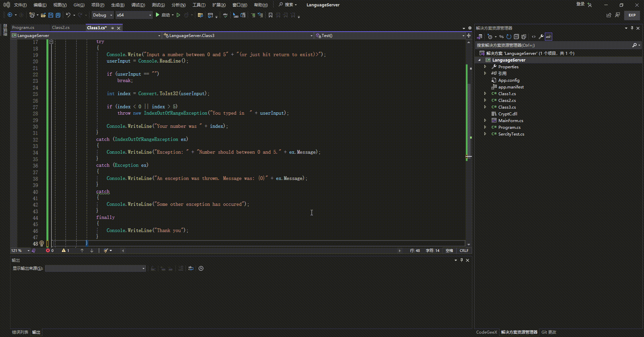Viewport: 644px width, 337px height.
Task: Toggle pin on Class3.cs tab
Action: (x=112, y=28)
